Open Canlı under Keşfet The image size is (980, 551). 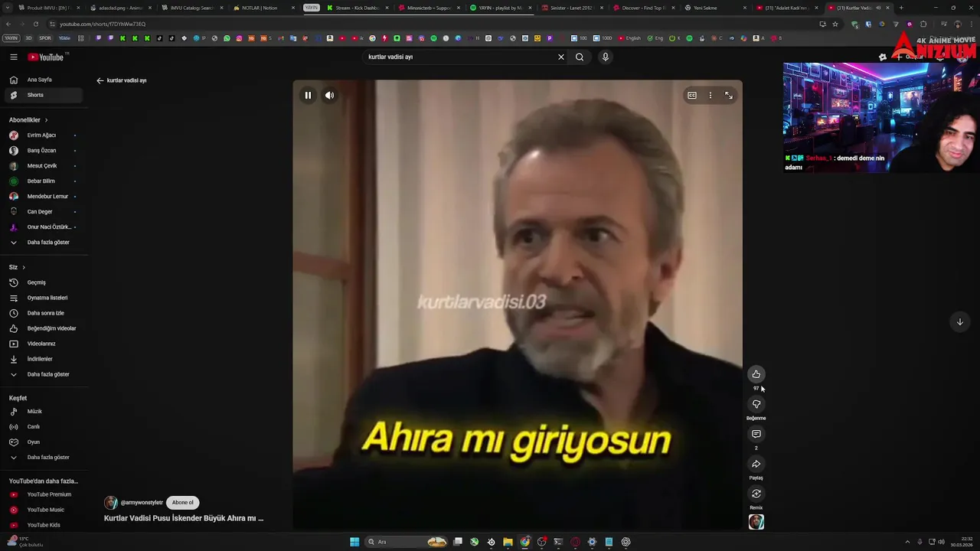pyautogui.click(x=44, y=427)
